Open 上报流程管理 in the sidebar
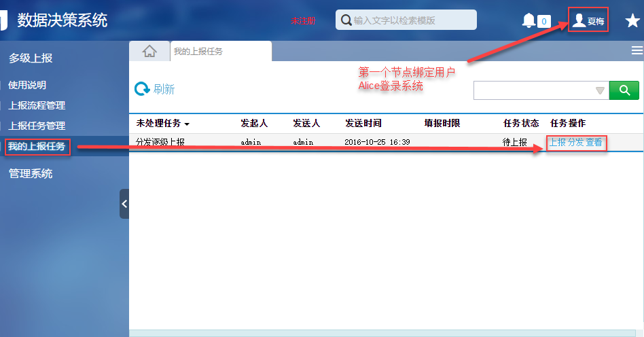The height and width of the screenshot is (337, 644). (37, 105)
